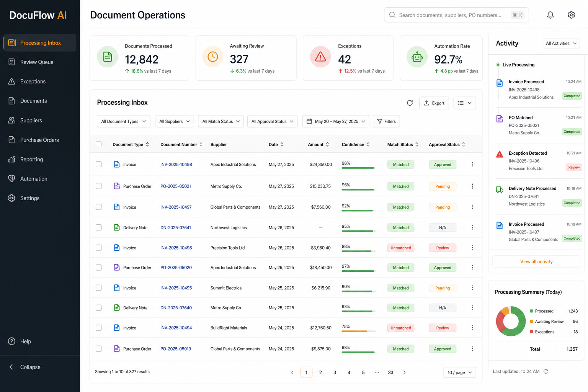Select checkbox for INV-2025-10498 row
This screenshot has height=392, width=588.
(x=98, y=164)
